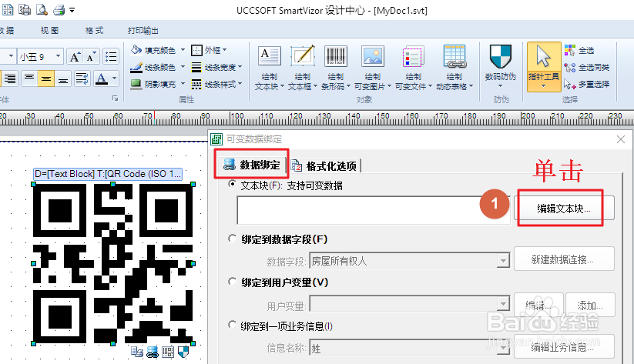The image size is (634, 364).
Task: Switch to 数据绑定 tab
Action: pos(251,165)
